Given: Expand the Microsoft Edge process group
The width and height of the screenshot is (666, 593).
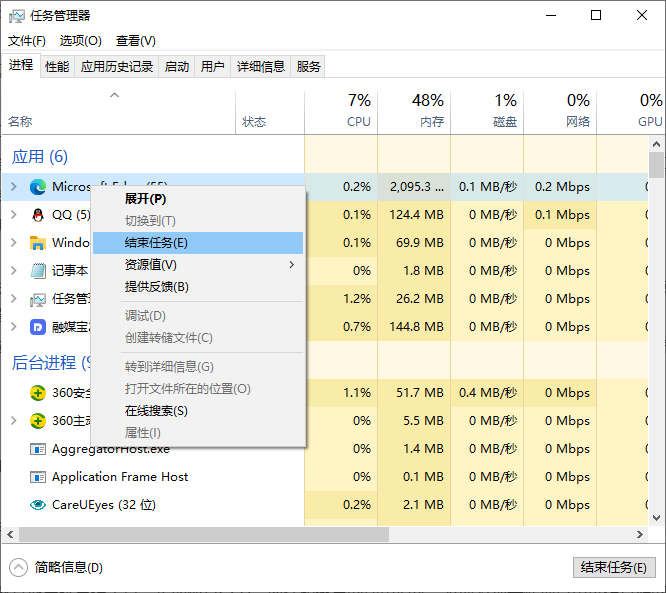Looking at the screenshot, I should pos(13,187).
